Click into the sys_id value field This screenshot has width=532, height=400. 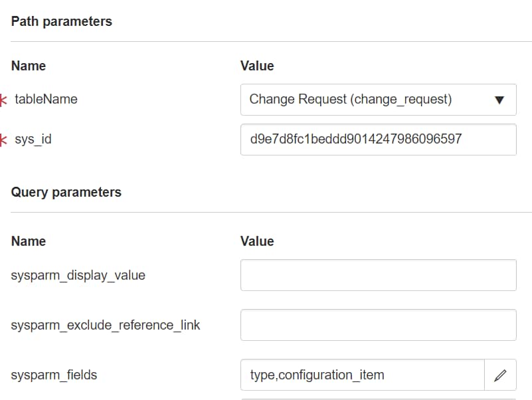tap(378, 140)
